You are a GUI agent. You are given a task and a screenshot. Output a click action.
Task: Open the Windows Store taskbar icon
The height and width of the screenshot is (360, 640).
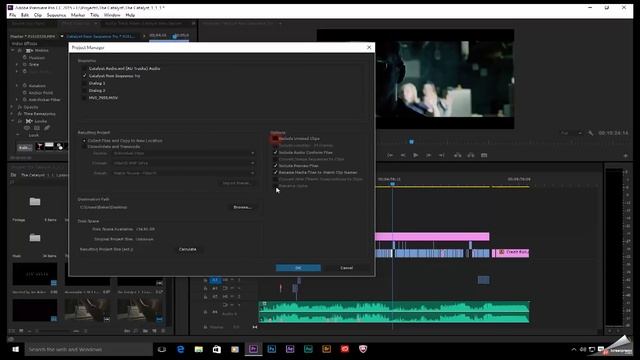coord(217,349)
